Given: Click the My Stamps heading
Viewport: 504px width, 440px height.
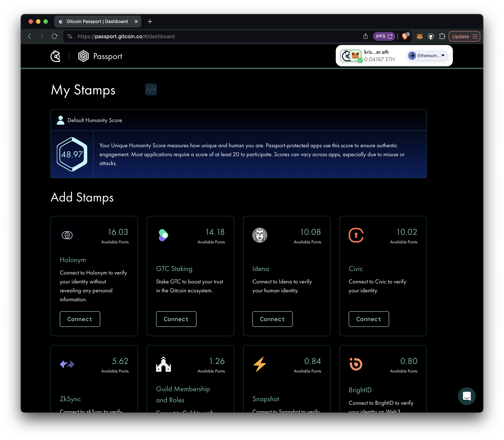Looking at the screenshot, I should click(x=83, y=90).
